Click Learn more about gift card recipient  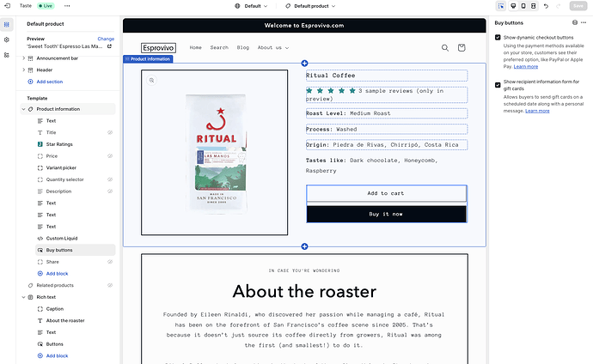coord(537,111)
